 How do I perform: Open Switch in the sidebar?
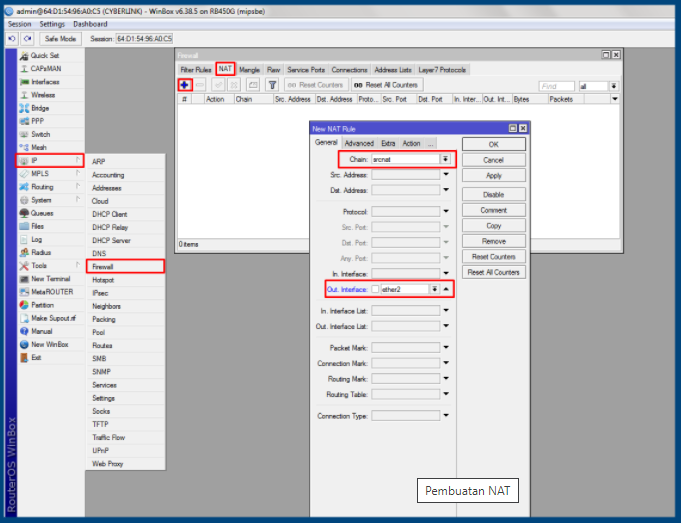(x=50, y=134)
